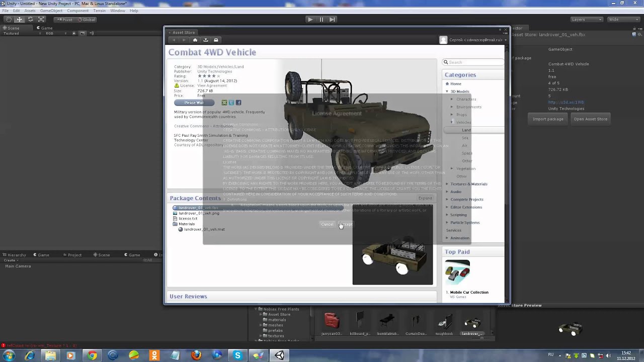Expand the Textures & Materials category
This screenshot has width=644, height=362.
447,184
